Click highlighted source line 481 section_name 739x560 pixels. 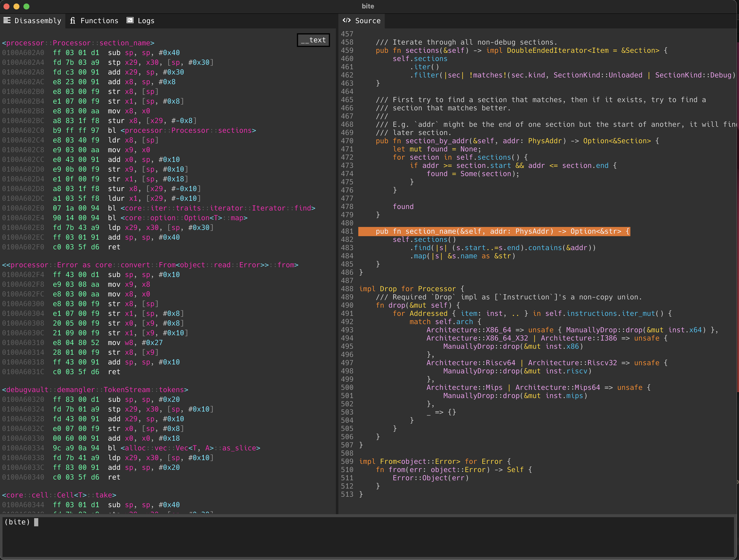point(494,231)
